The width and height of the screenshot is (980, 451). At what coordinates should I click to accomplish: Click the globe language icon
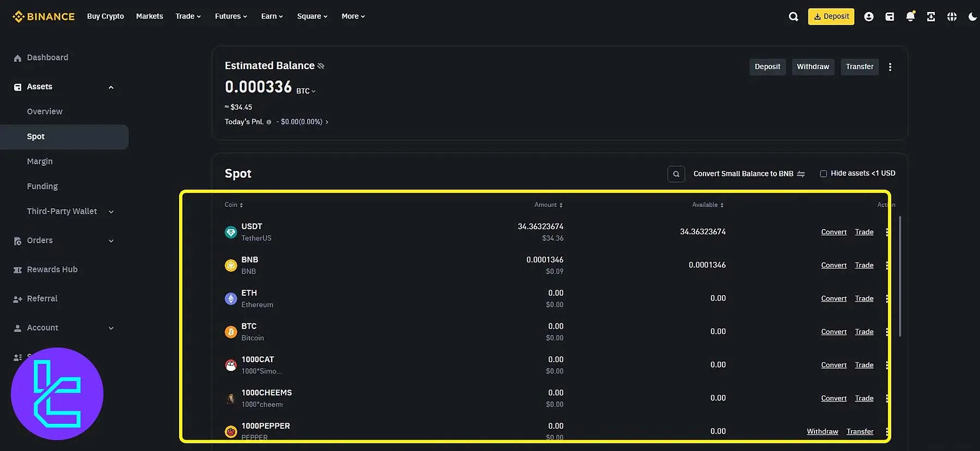point(952,16)
